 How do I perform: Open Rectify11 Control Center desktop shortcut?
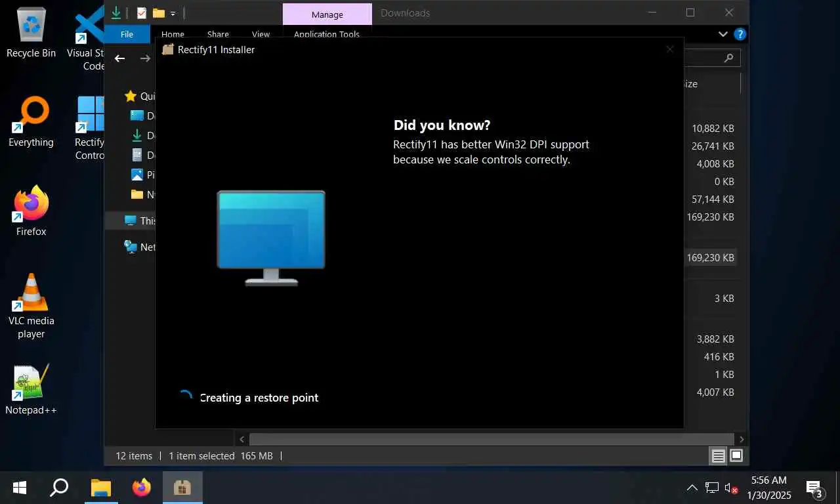tap(90, 129)
